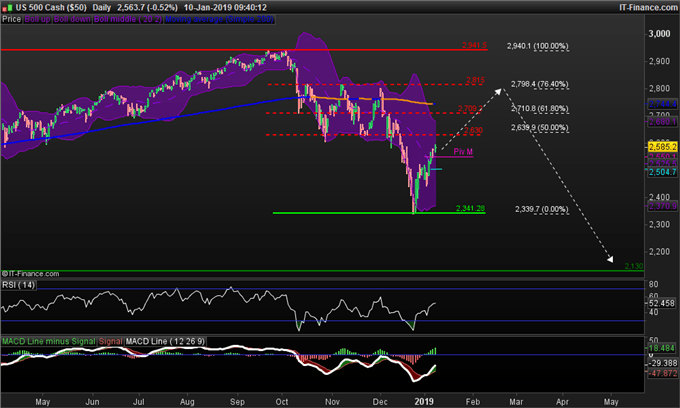Select Fibonacci 2,940.1 (100.00%) label
The image size is (680, 408).
pos(538,46)
